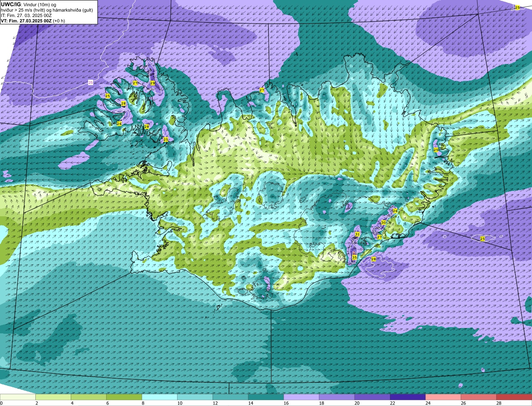532x406 pixels.
Task: Click legend scale value 22
Action: 392,403
